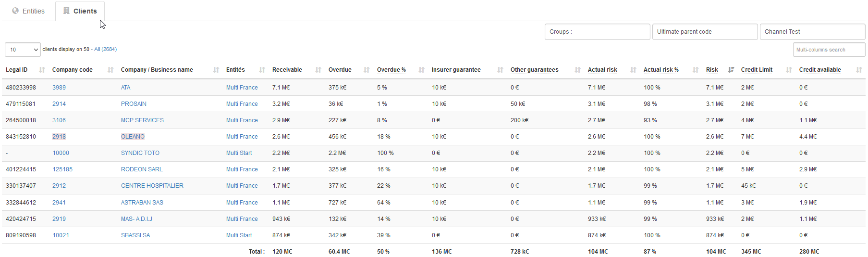Click sort icon for Legal ID column
868x257 pixels.
pyautogui.click(x=42, y=70)
